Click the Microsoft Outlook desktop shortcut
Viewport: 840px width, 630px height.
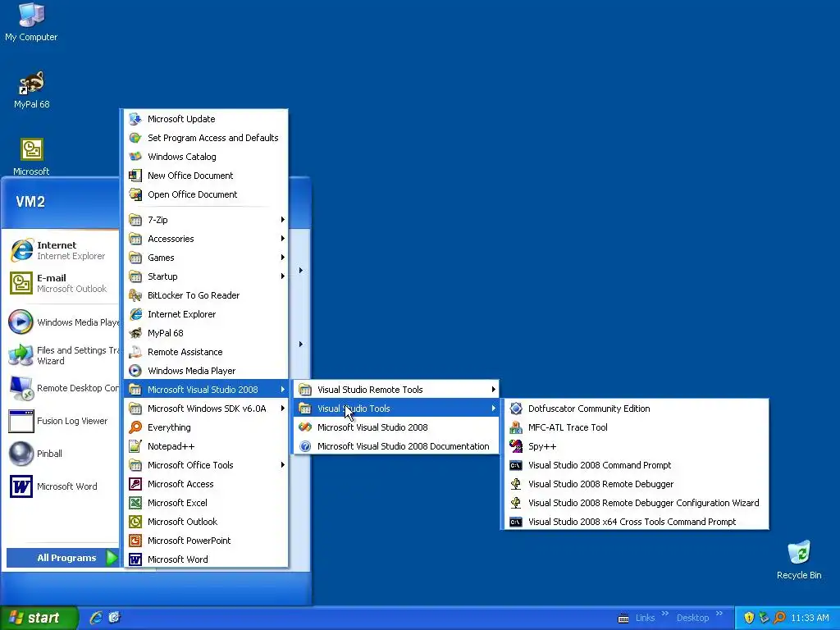click(31, 157)
